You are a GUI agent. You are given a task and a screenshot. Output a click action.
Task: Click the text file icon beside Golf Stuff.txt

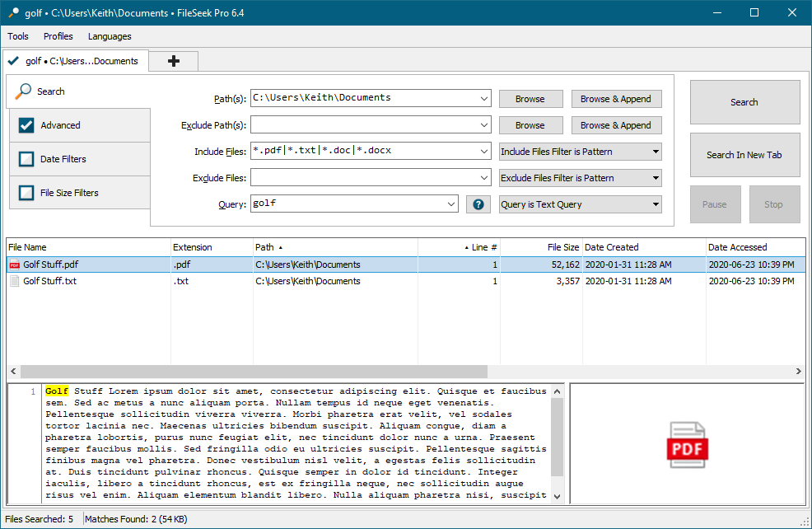(14, 281)
